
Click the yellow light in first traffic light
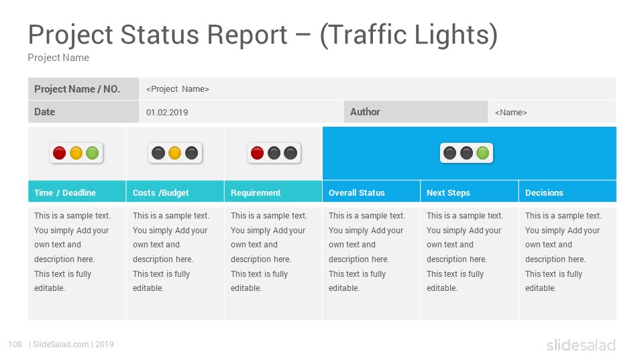click(x=76, y=153)
